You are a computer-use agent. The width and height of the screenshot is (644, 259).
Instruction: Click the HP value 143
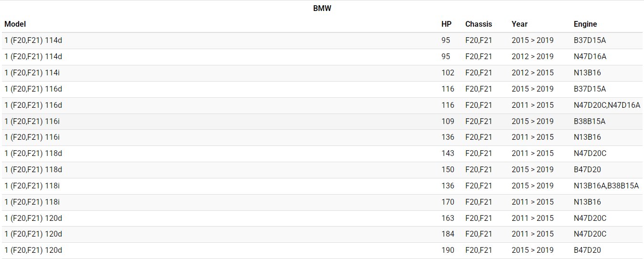[448, 153]
